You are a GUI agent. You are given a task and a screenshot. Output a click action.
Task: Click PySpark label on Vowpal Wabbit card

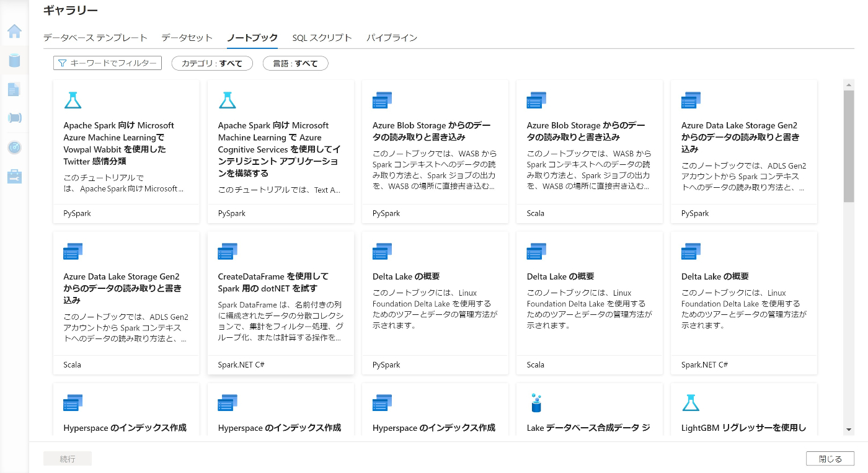(x=77, y=213)
